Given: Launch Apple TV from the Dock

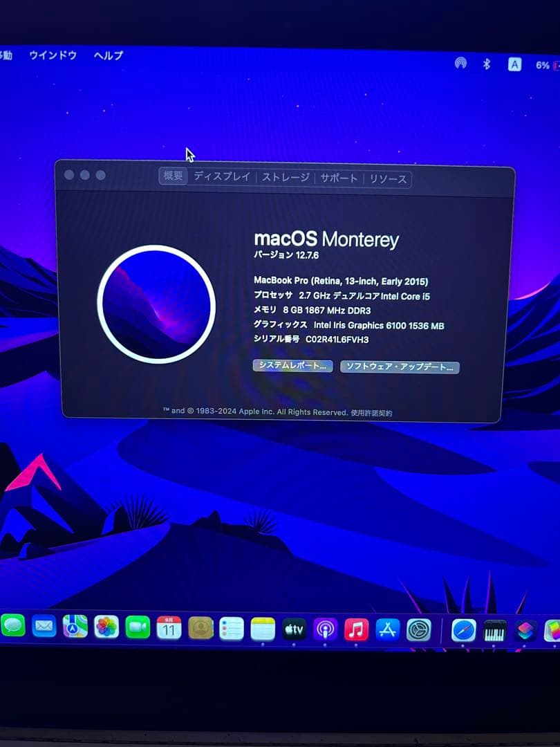Looking at the screenshot, I should (x=294, y=630).
